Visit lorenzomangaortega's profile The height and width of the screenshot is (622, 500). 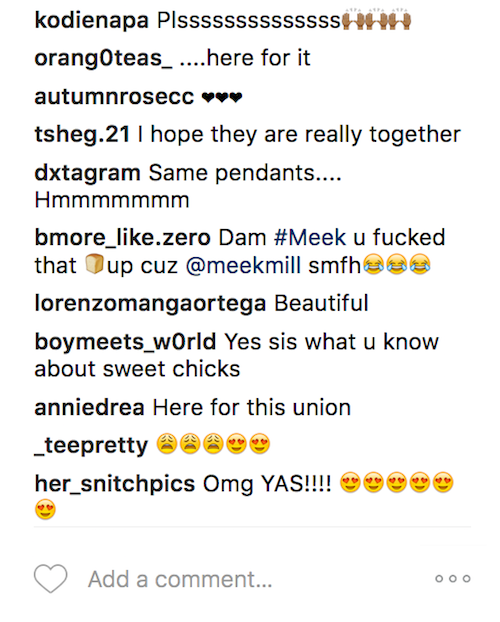pyautogui.click(x=150, y=304)
